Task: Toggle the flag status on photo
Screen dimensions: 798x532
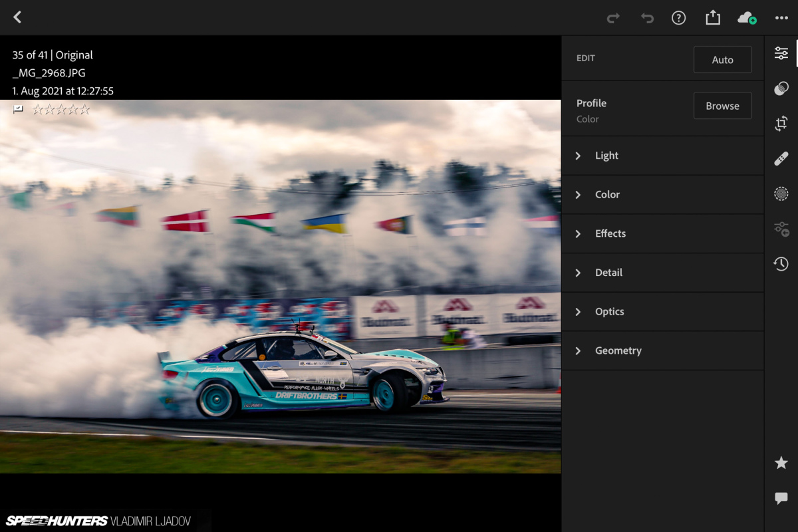Action: [19, 109]
